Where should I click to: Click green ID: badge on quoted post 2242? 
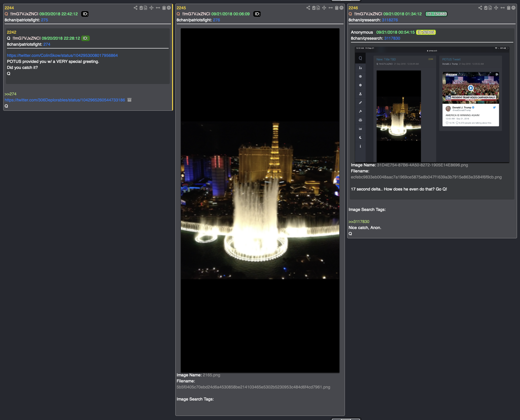tap(85, 38)
